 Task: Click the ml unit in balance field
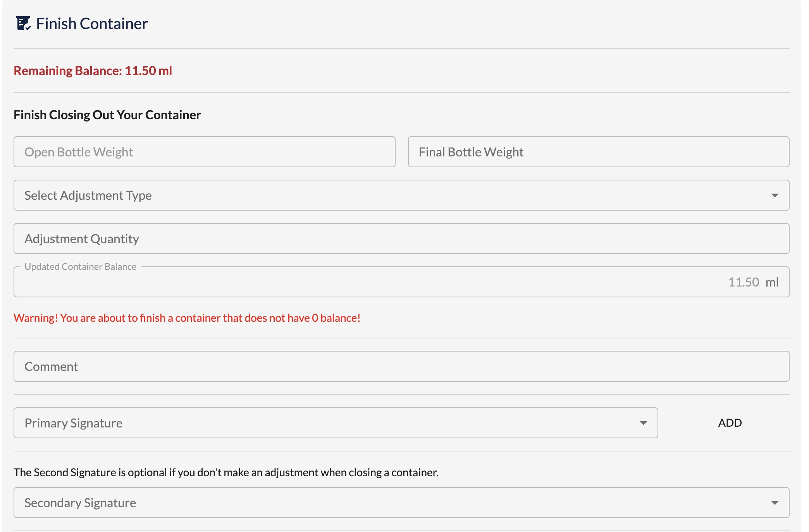point(772,282)
